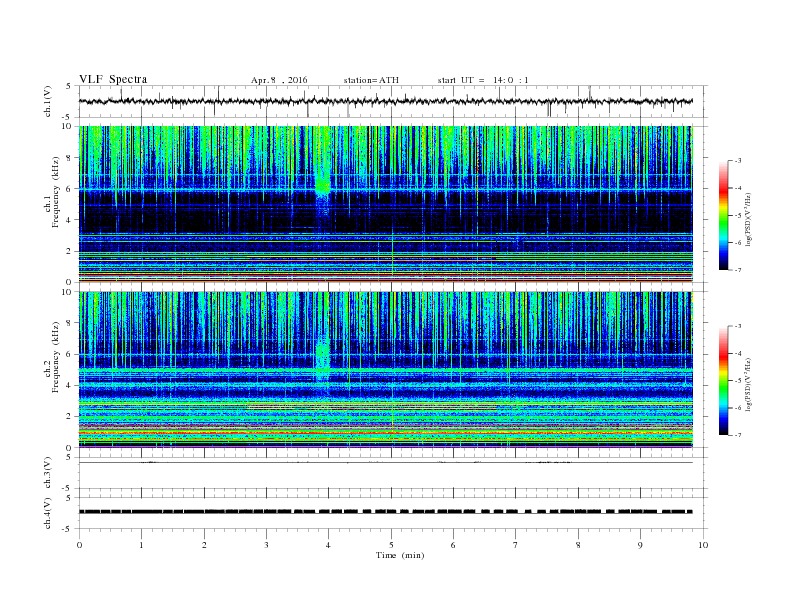The width and height of the screenshot is (792, 612).
Task: Click the "Time (min)" x-axis label
Action: [x=400, y=555]
